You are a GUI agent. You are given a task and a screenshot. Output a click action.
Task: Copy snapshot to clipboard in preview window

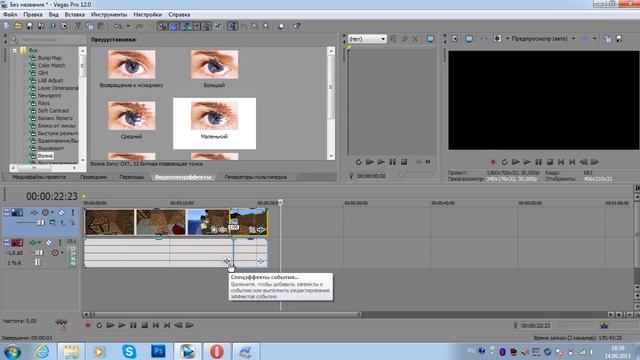(x=607, y=39)
